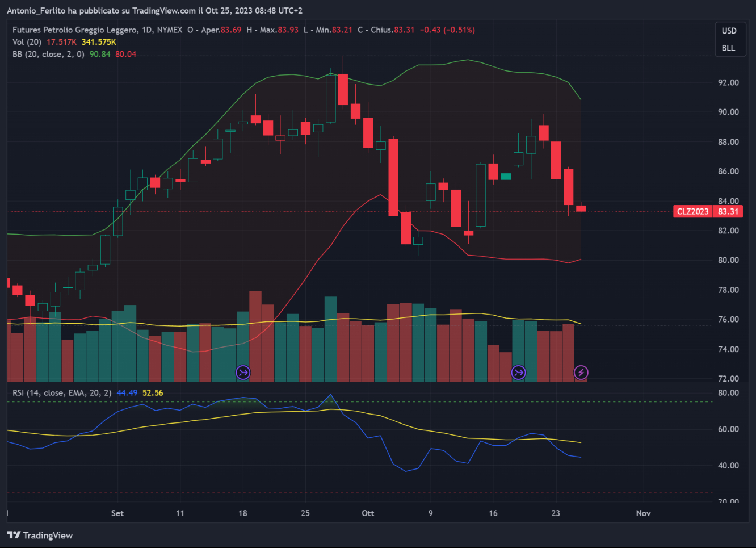Click the 90.00 price axis label
Image resolution: width=756 pixels, height=548 pixels.
click(728, 112)
